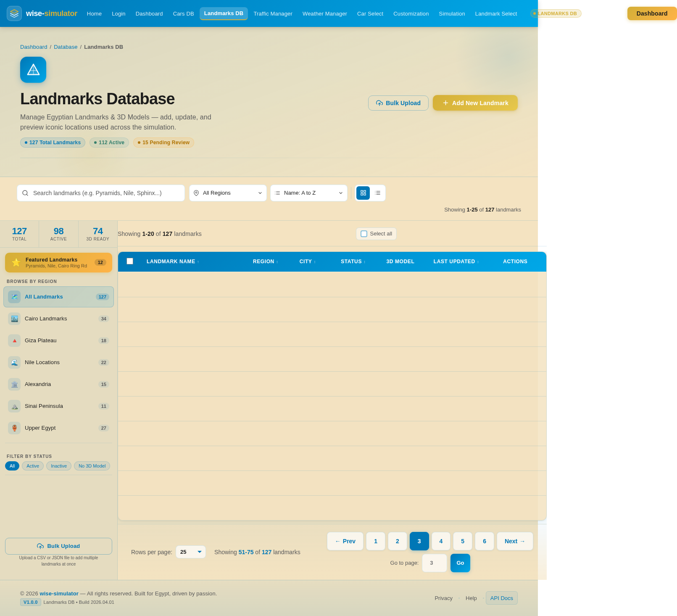The image size is (677, 616).
Task: Click the wise-simulator logo icon
Action: (x=14, y=13)
